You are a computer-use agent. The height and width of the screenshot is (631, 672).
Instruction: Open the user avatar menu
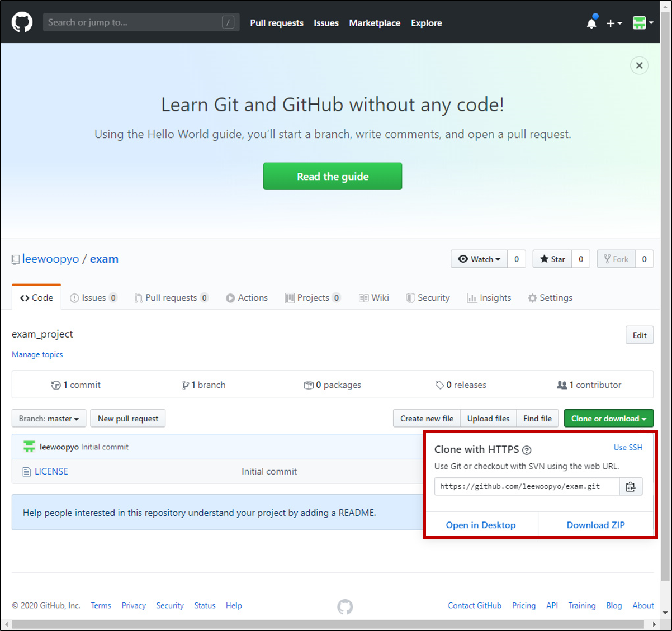[x=643, y=23]
